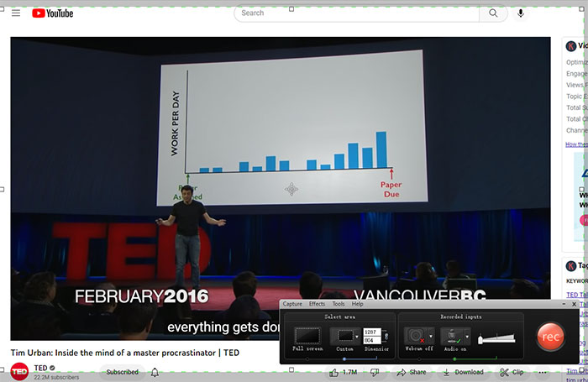Open the 'How this' link in sidebar

pos(576,144)
